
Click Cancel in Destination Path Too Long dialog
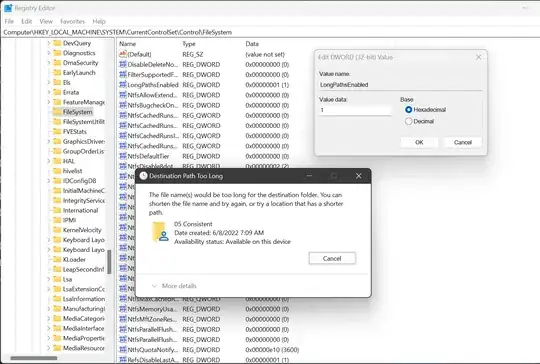[x=332, y=258]
